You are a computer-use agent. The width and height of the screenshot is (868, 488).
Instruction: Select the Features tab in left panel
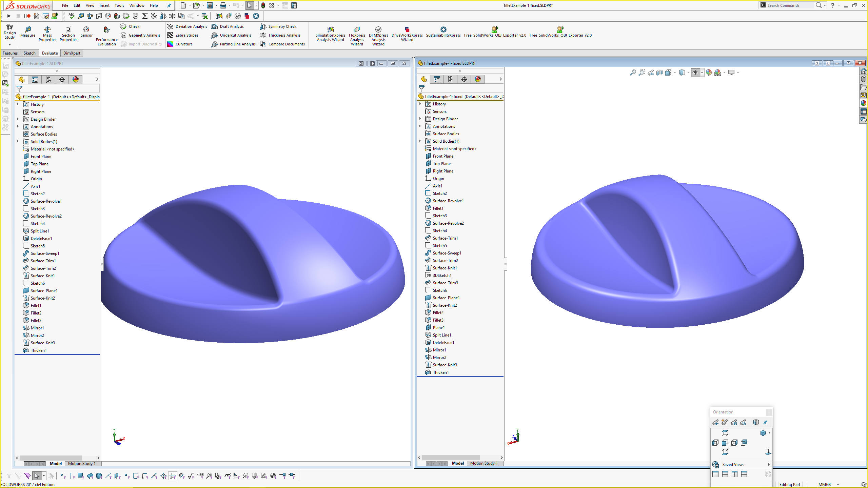[10, 53]
